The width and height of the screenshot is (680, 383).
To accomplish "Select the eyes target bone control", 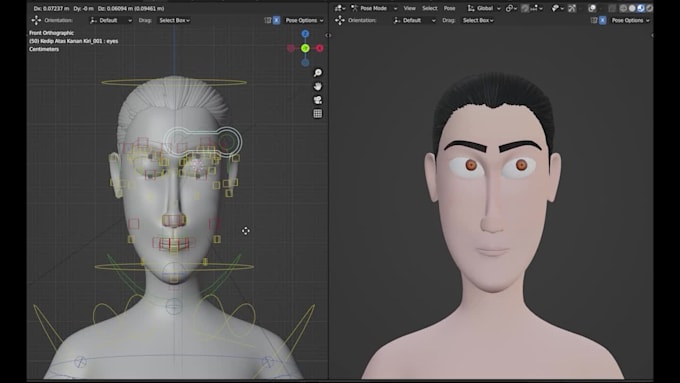I will [x=203, y=142].
